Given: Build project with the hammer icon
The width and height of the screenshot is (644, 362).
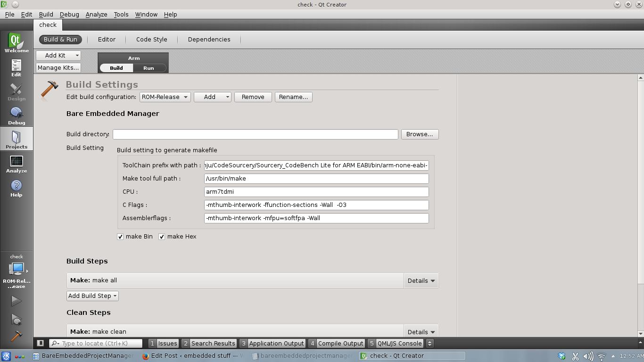Looking at the screenshot, I should (x=17, y=336).
